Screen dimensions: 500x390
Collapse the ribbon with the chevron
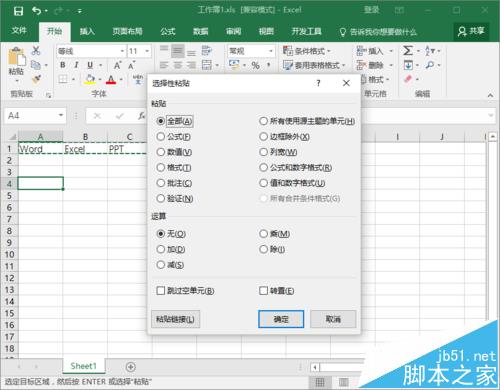(x=490, y=95)
